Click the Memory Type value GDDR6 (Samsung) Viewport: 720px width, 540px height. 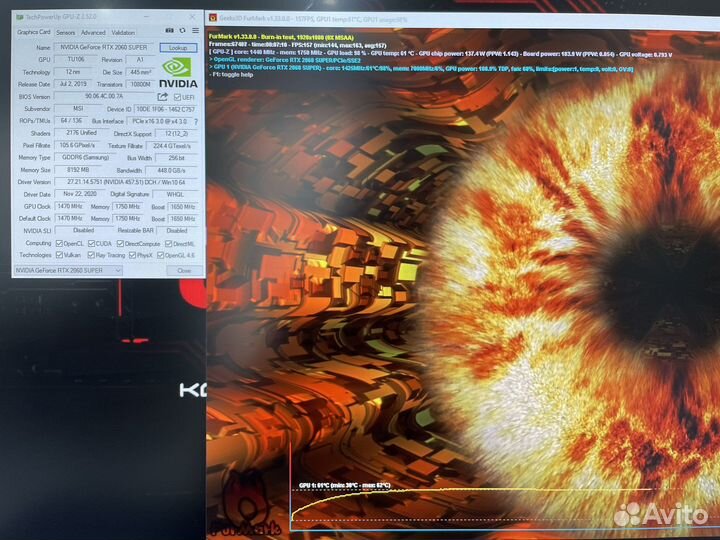click(85, 158)
